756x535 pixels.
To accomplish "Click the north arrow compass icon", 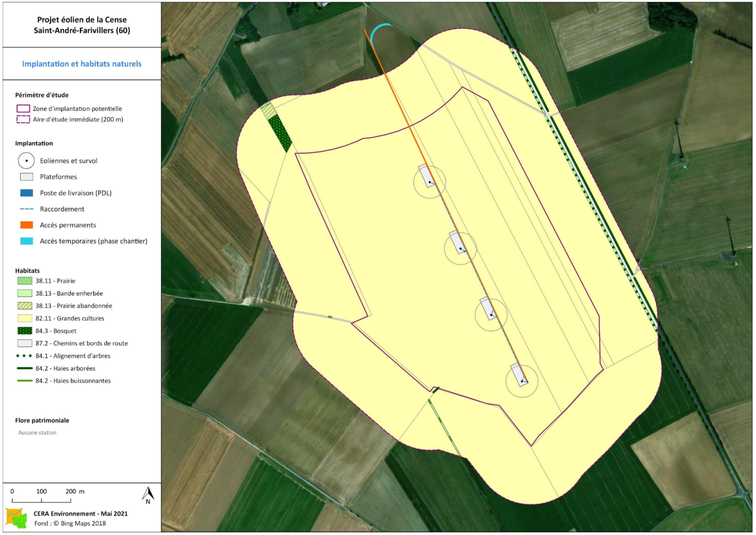I will coord(148,495).
